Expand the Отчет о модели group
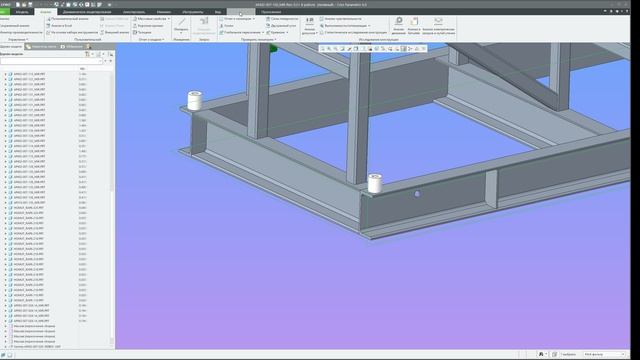Image resolution: width=640 pixels, height=360 pixels. point(151,40)
